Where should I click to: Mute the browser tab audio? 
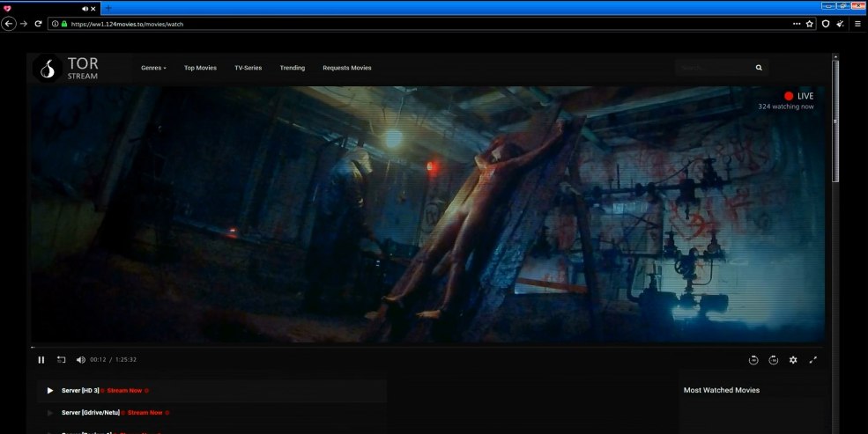point(85,8)
